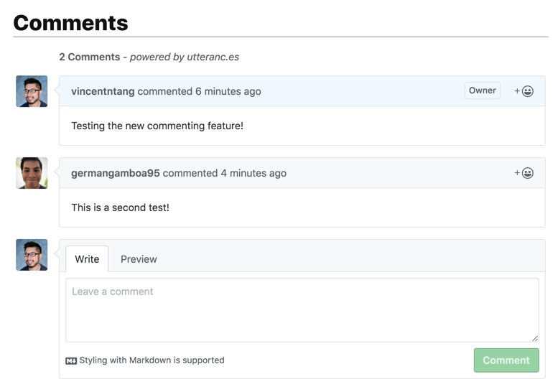This screenshot has width=558, height=392.
Task: Click the Comments section heading
Action: click(70, 23)
